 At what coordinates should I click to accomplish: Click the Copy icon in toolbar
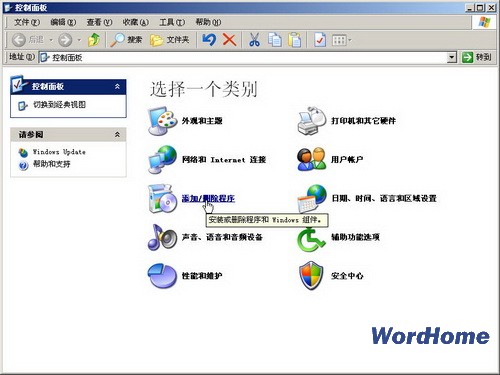275,40
